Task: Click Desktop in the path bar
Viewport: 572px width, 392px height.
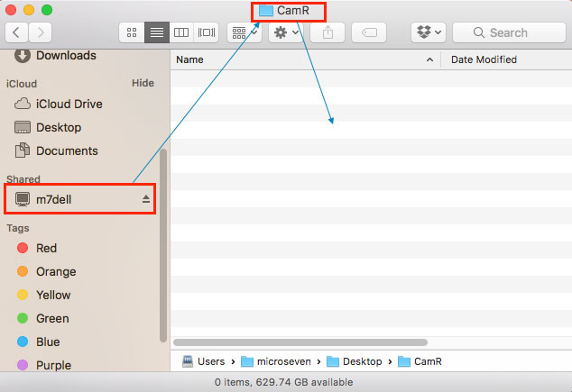Action: click(355, 361)
